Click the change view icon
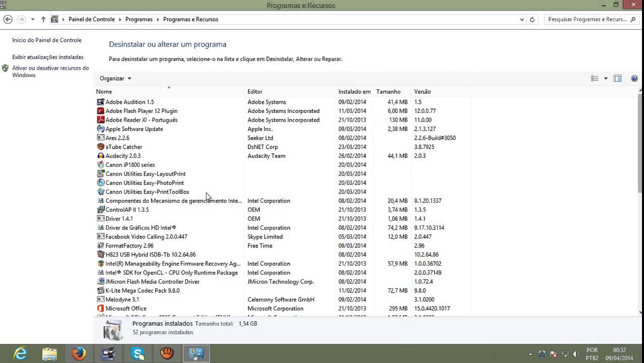Screen dimensions: 644x363 click(x=595, y=78)
